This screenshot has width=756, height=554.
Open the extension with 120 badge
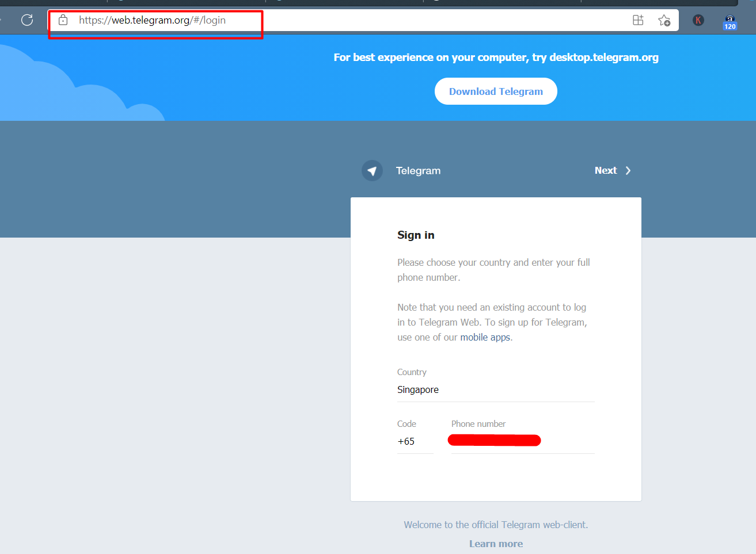coord(730,22)
